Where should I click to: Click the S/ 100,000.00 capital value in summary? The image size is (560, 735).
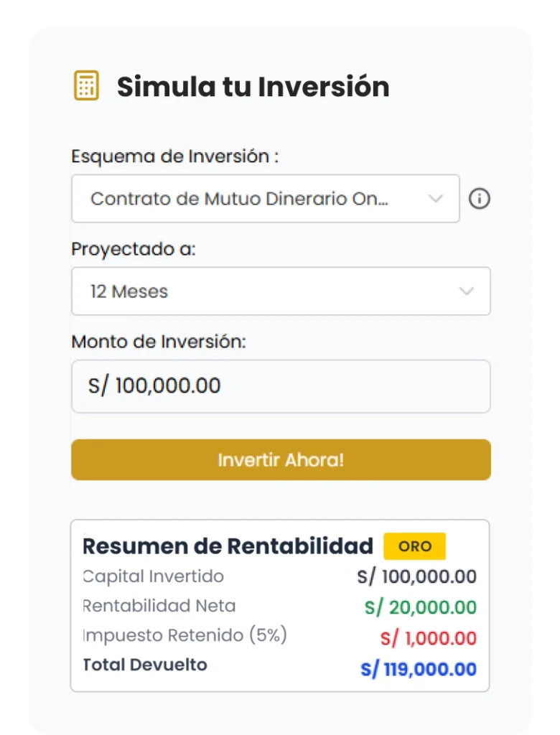coord(416,576)
